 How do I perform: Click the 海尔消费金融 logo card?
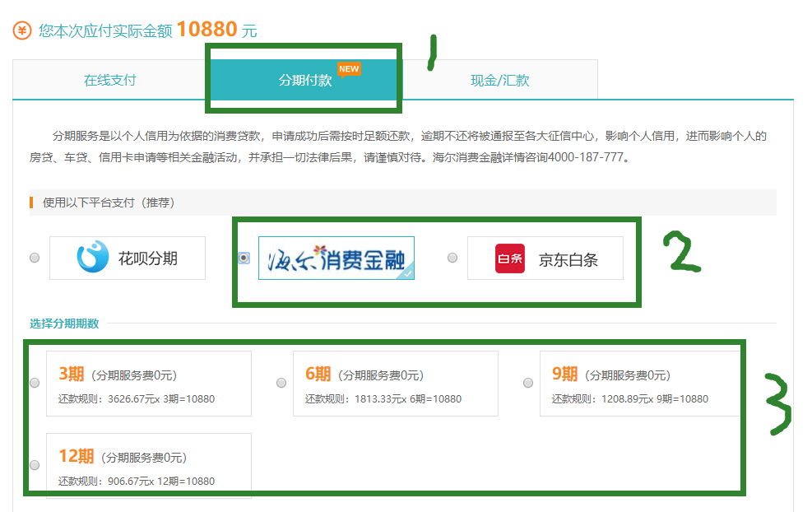tap(336, 258)
